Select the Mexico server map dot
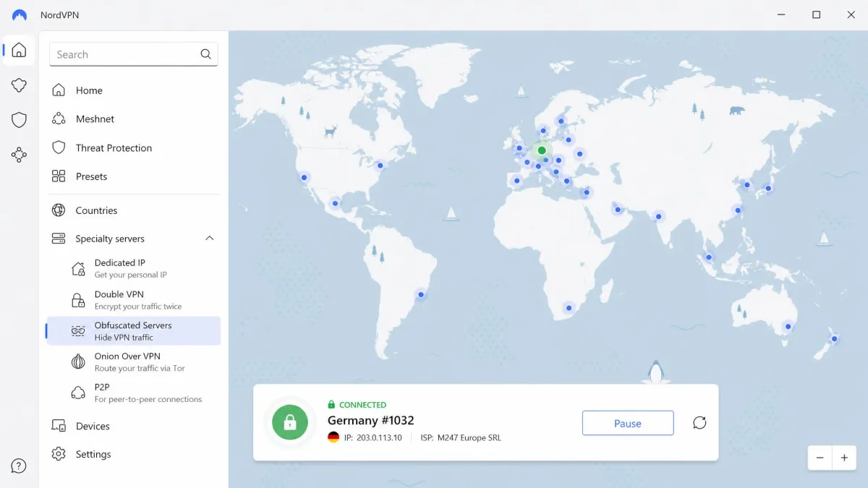The height and width of the screenshot is (488, 868). coord(335,203)
